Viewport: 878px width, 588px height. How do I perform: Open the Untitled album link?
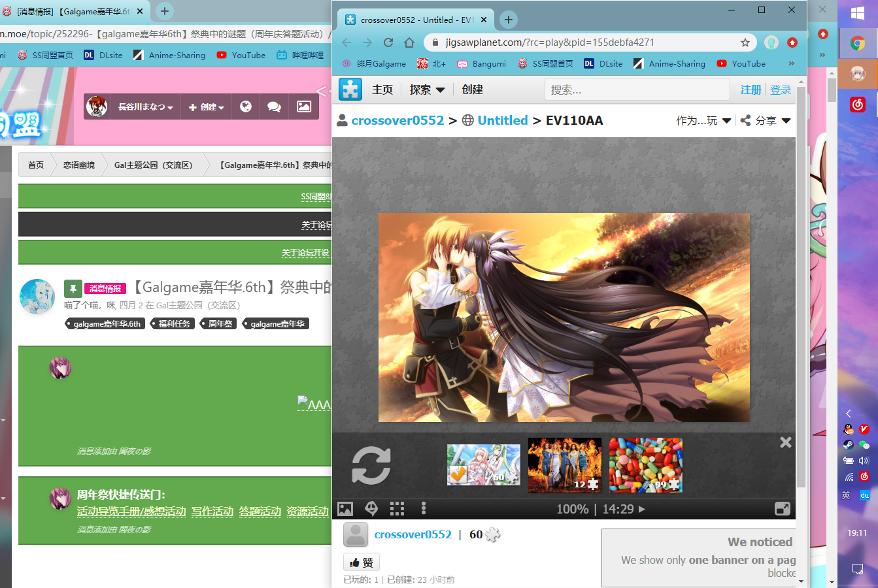(x=503, y=120)
